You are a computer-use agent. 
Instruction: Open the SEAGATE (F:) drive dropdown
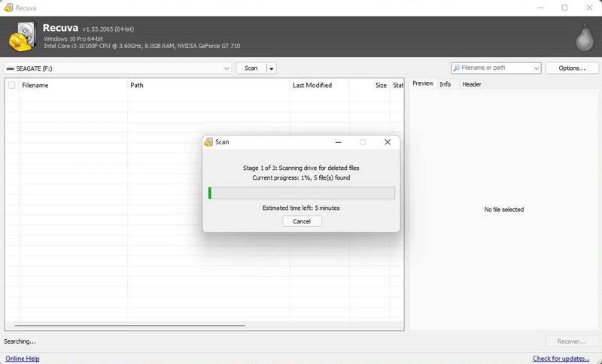tap(227, 68)
